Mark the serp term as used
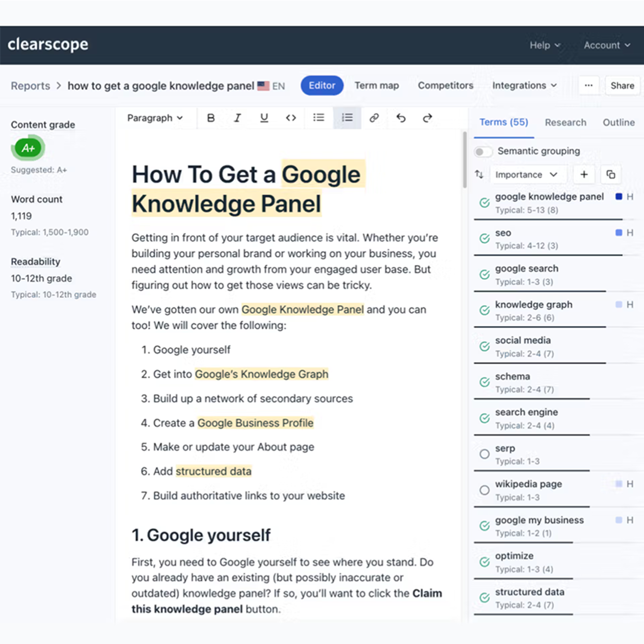This screenshot has height=644, width=644. pyautogui.click(x=485, y=454)
